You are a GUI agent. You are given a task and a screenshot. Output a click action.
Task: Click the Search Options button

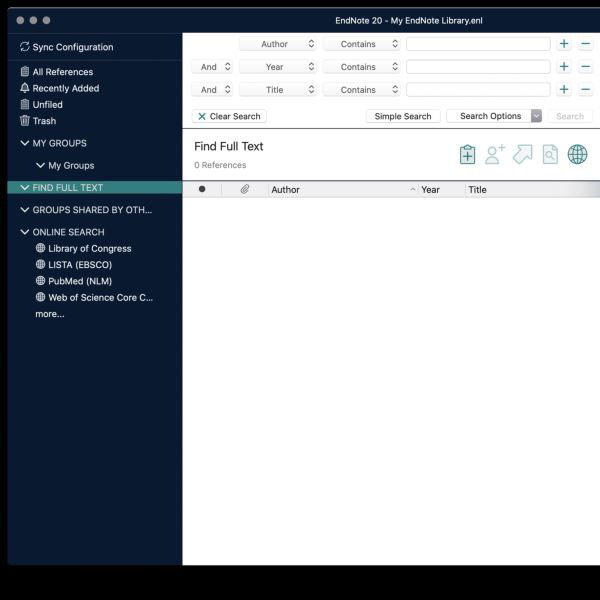point(489,116)
